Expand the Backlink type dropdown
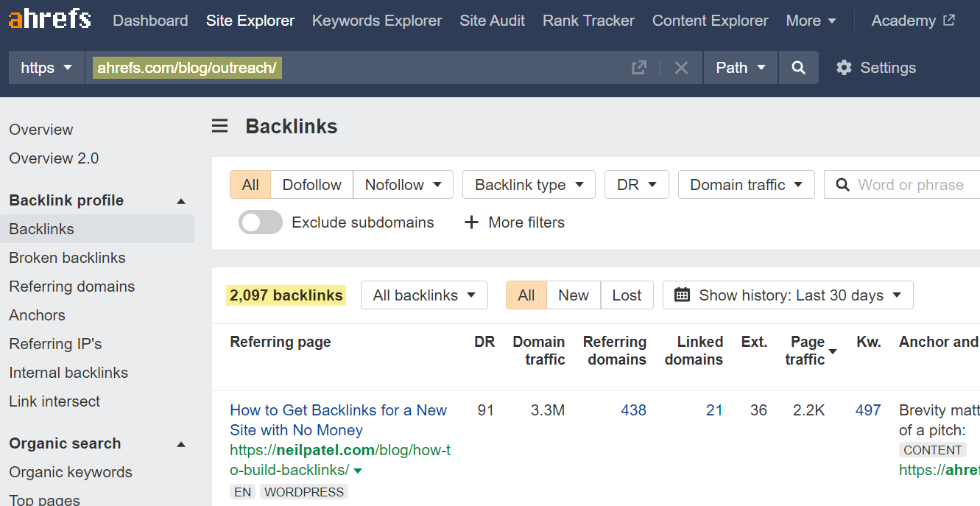Screen dimensions: 980x506 point(528,185)
